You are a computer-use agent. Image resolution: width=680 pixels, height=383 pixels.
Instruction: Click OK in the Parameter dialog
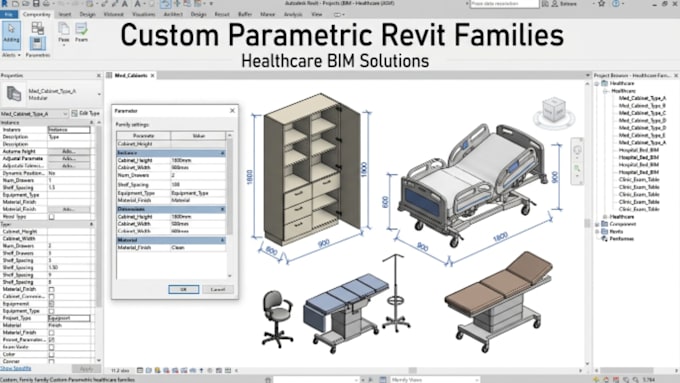tap(183, 289)
